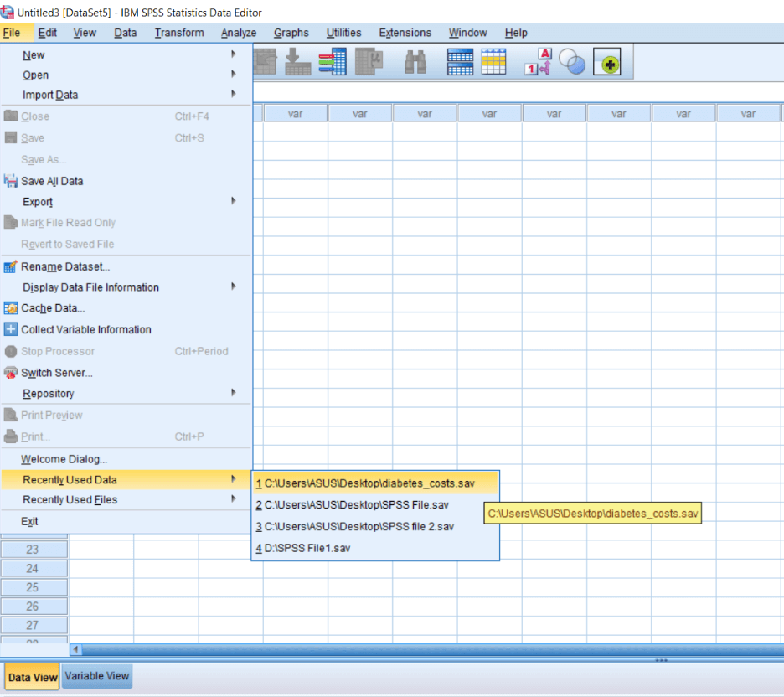Screen dimensions: 784x697
Task: Click the Select Cases yellow grid icon
Action: (493, 63)
